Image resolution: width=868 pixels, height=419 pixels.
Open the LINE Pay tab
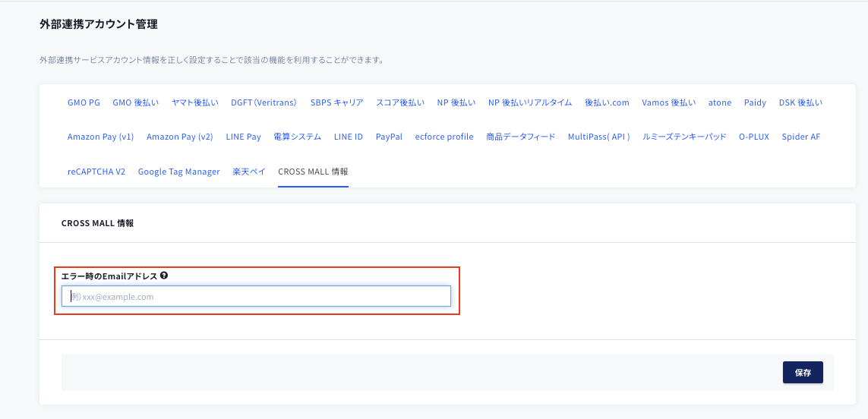pyautogui.click(x=243, y=137)
